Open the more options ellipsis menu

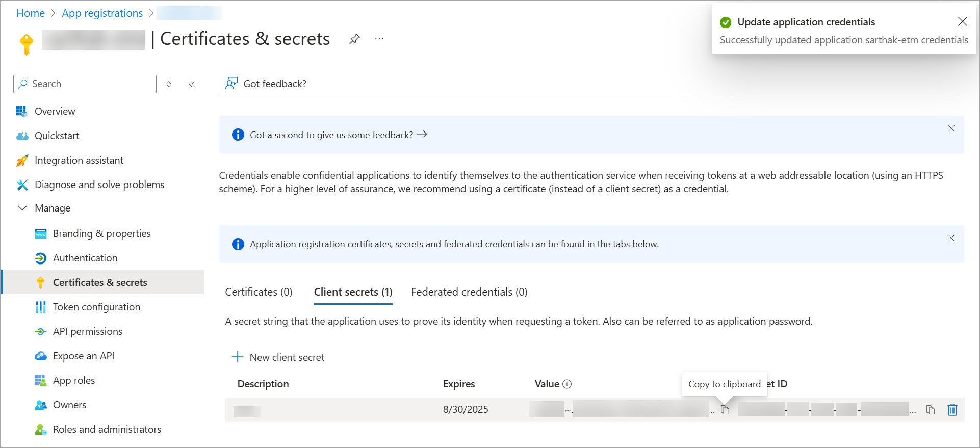(x=379, y=39)
